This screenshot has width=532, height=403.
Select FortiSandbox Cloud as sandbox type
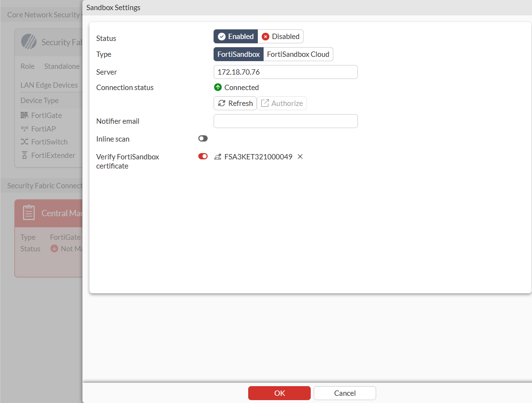click(x=298, y=54)
